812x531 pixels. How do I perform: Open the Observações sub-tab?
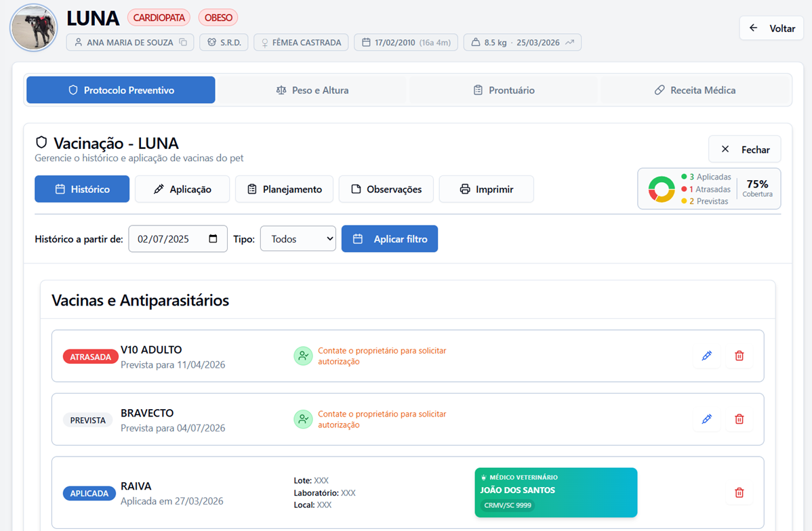point(386,189)
